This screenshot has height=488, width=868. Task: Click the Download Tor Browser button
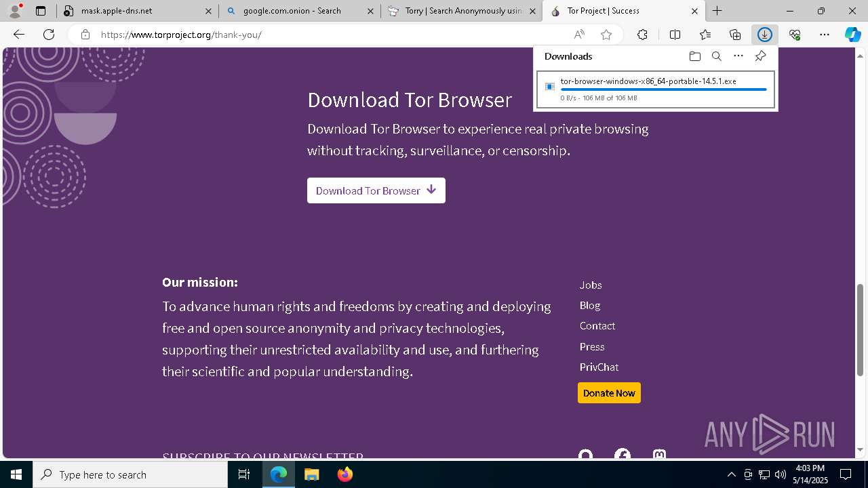(376, 190)
